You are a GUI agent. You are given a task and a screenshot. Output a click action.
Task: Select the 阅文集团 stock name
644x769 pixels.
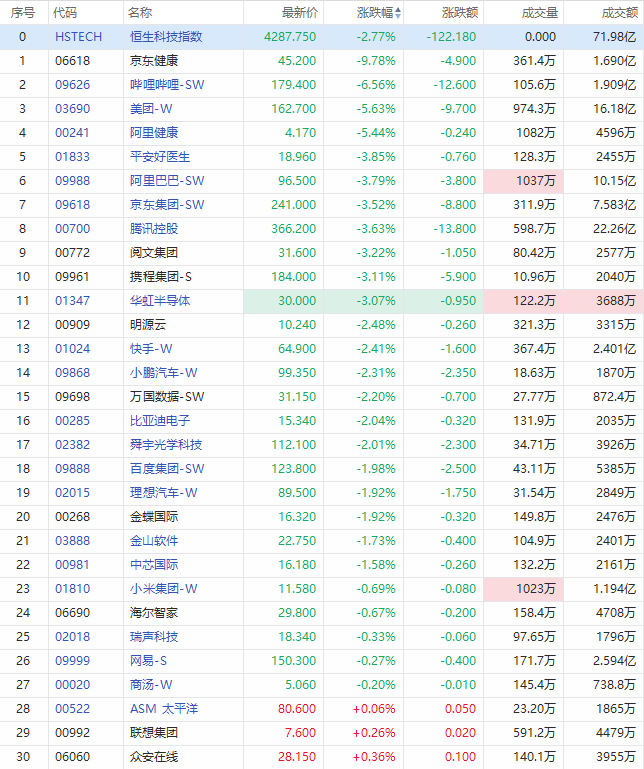pos(154,253)
